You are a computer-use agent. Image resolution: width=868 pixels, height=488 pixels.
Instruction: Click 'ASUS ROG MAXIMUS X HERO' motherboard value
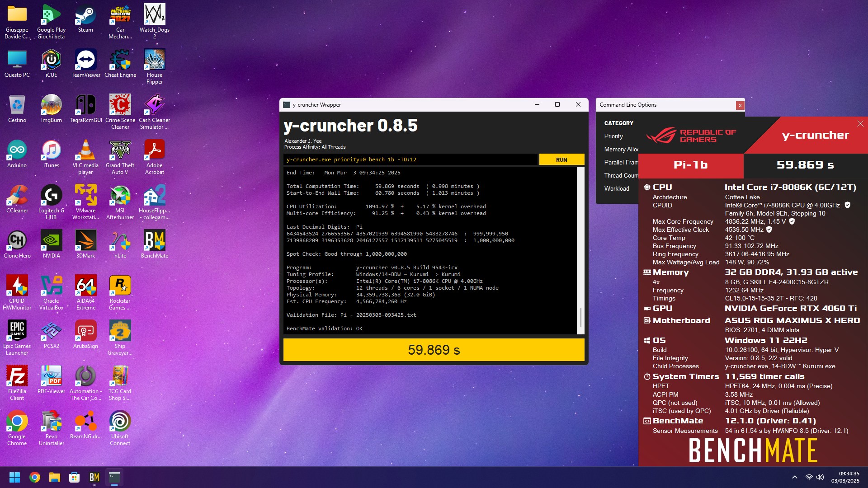click(792, 320)
